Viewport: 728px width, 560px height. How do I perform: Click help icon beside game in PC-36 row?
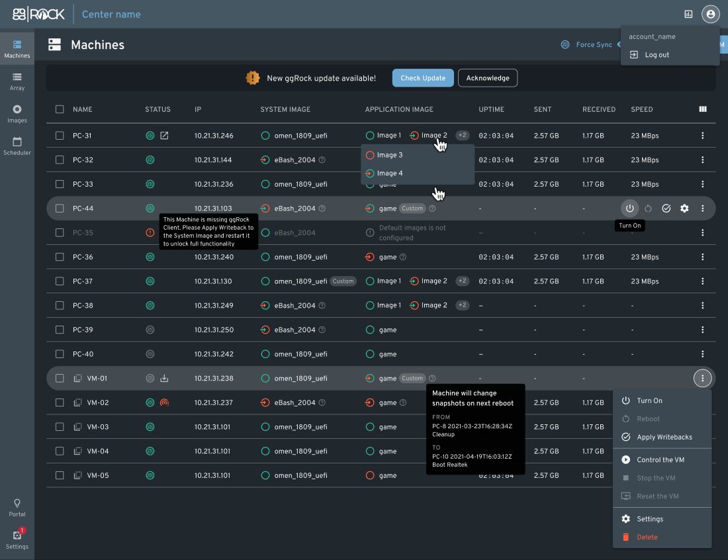tap(403, 257)
